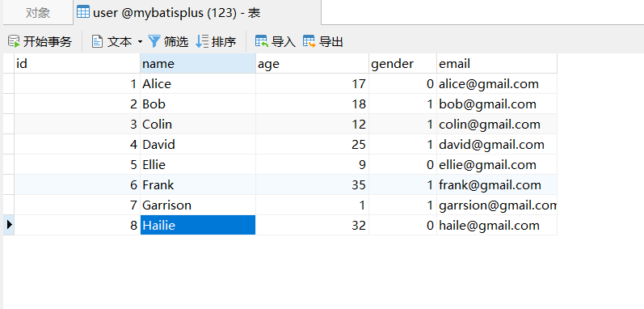
Task: Select the Garrison name cell
Action: pyautogui.click(x=198, y=205)
